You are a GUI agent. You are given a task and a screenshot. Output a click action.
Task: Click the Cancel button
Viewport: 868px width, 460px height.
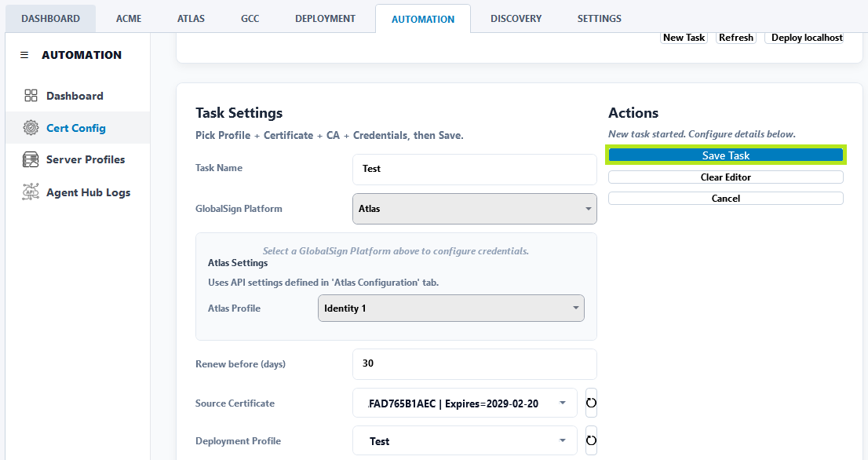click(x=726, y=198)
